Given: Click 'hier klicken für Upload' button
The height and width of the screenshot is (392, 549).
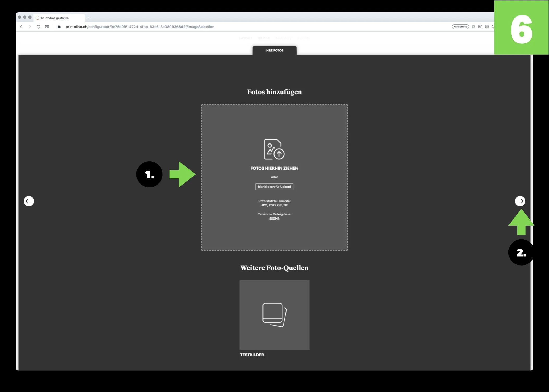Looking at the screenshot, I should tap(274, 187).
